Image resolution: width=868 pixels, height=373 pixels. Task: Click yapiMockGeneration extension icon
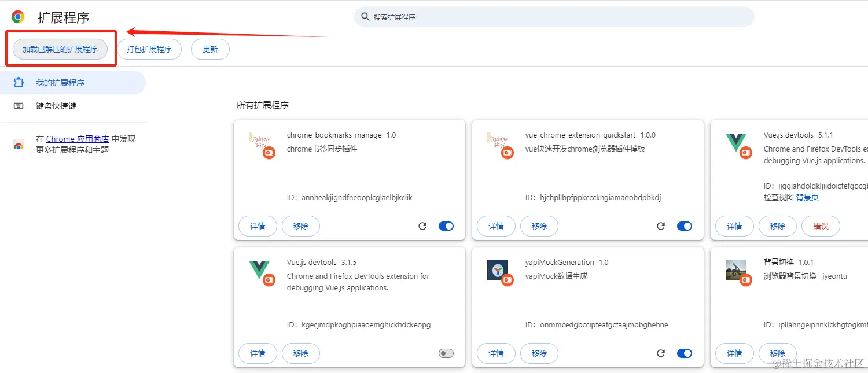point(500,272)
